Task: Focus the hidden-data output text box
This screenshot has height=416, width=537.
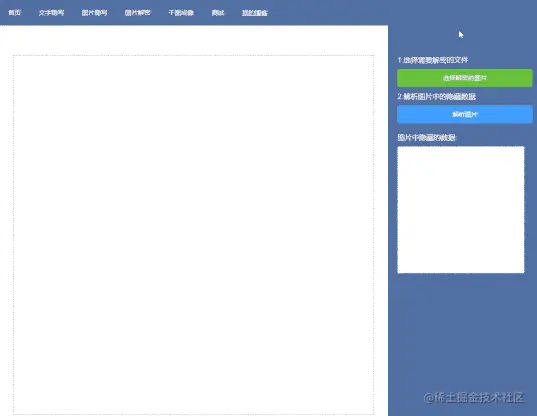Action: [461, 210]
